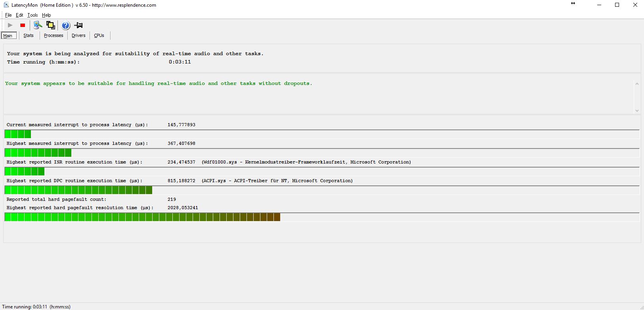The image size is (644, 310).
Task: Open the Edit menu
Action: click(x=19, y=15)
